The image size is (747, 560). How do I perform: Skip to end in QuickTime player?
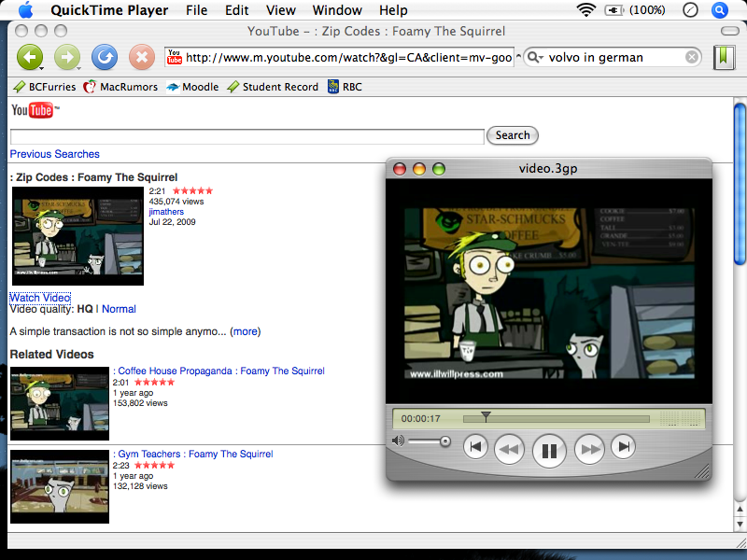coord(624,447)
